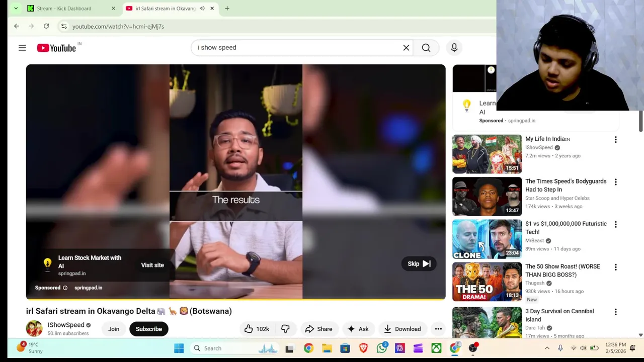Close the YouTube tab
This screenshot has width=644, height=362.
pos(212,9)
